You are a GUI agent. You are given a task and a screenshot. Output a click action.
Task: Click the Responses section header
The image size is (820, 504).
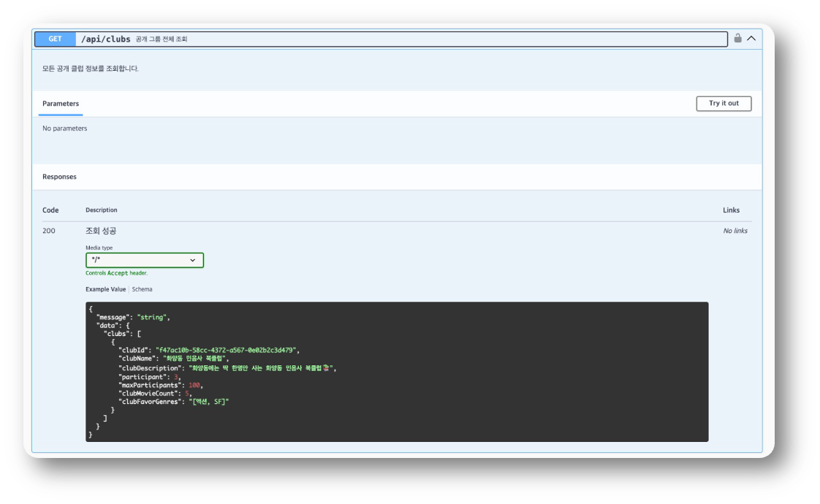pos(59,177)
